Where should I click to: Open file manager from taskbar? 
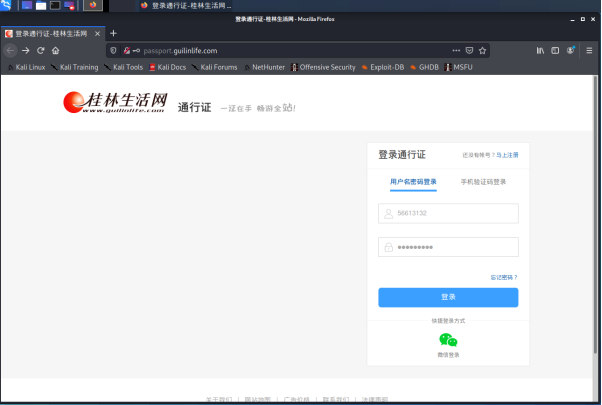(41, 5)
